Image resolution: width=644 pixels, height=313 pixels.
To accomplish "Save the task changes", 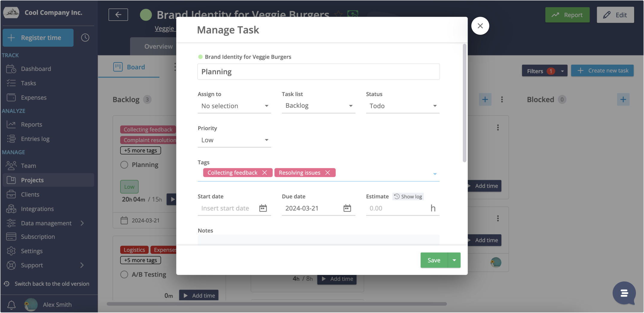I will tap(434, 260).
